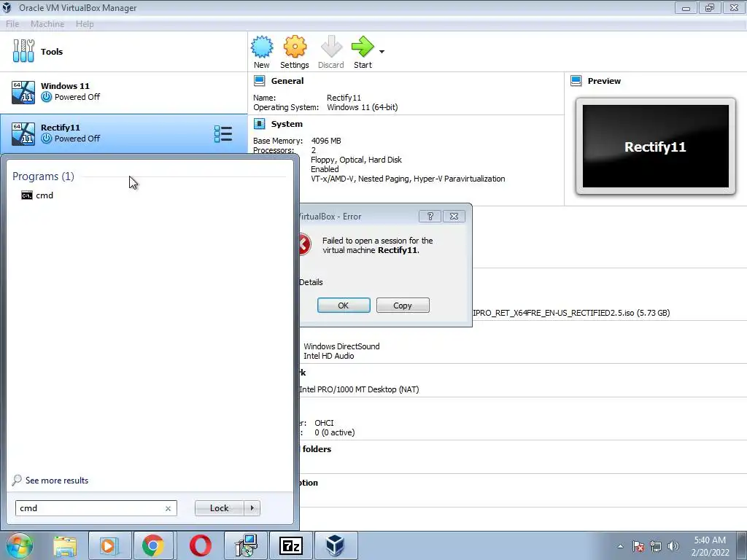The width and height of the screenshot is (747, 560).
Task: Click the Windows Start orb
Action: (x=19, y=545)
